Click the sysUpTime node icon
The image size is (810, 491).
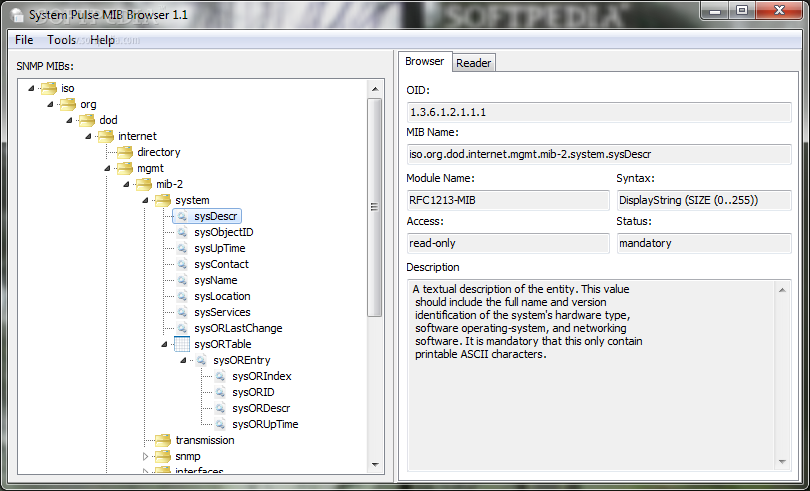click(182, 249)
